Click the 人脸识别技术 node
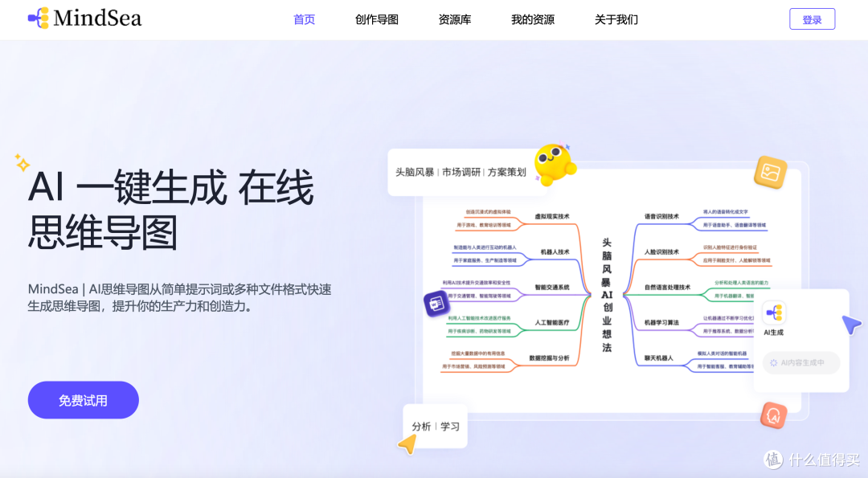 [661, 251]
